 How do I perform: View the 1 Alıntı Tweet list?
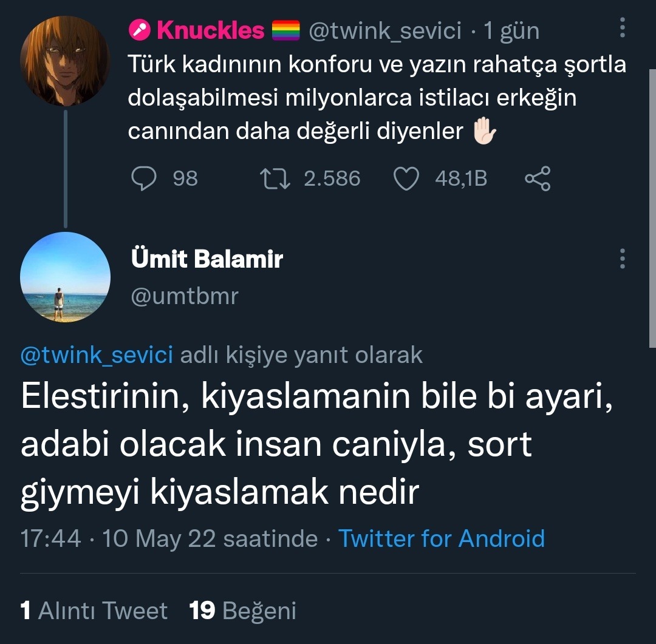click(94, 611)
